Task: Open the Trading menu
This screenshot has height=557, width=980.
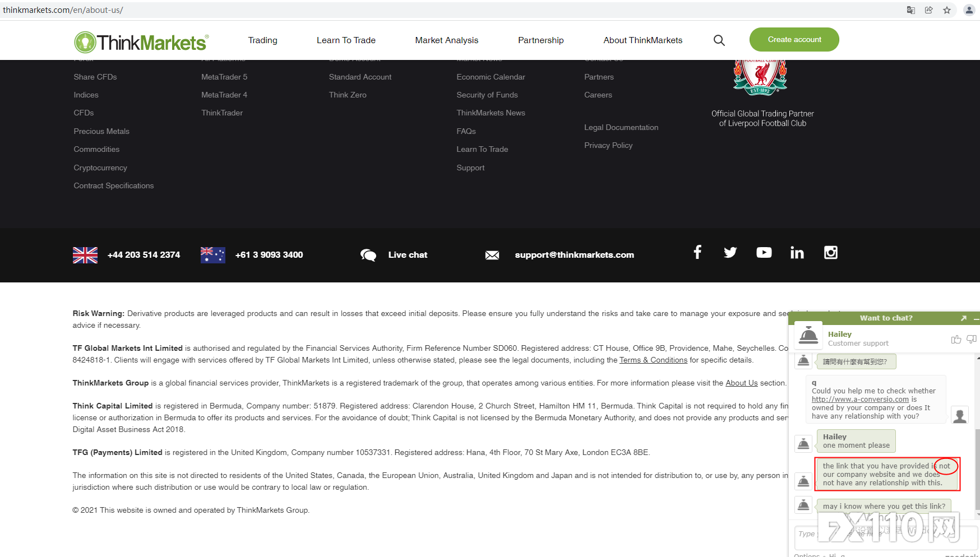Action: click(x=263, y=40)
